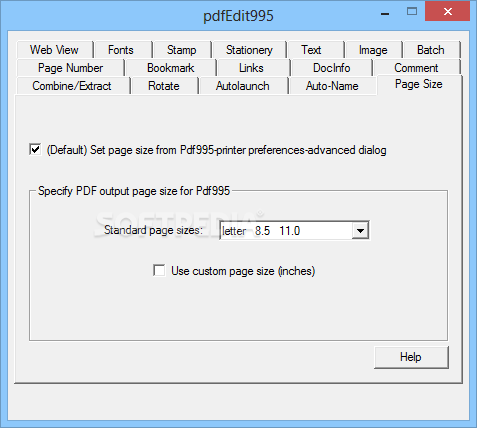Click the 'Standard page sizes:' label
477x428 pixels.
click(153, 230)
